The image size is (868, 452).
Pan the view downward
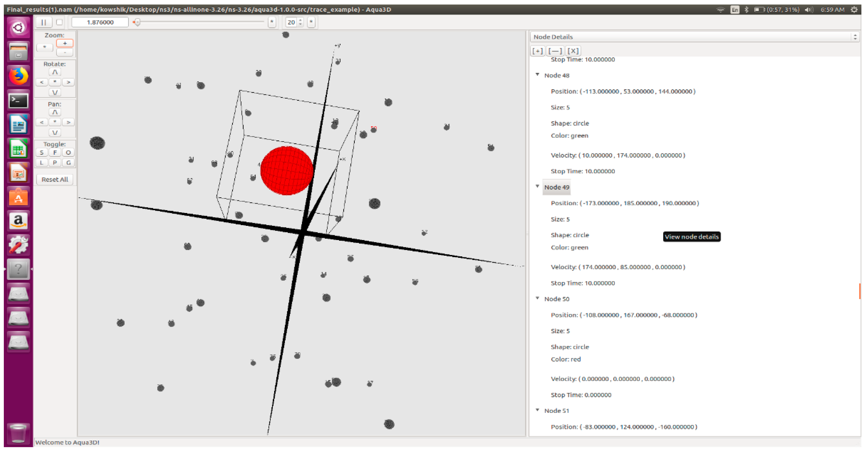55,133
